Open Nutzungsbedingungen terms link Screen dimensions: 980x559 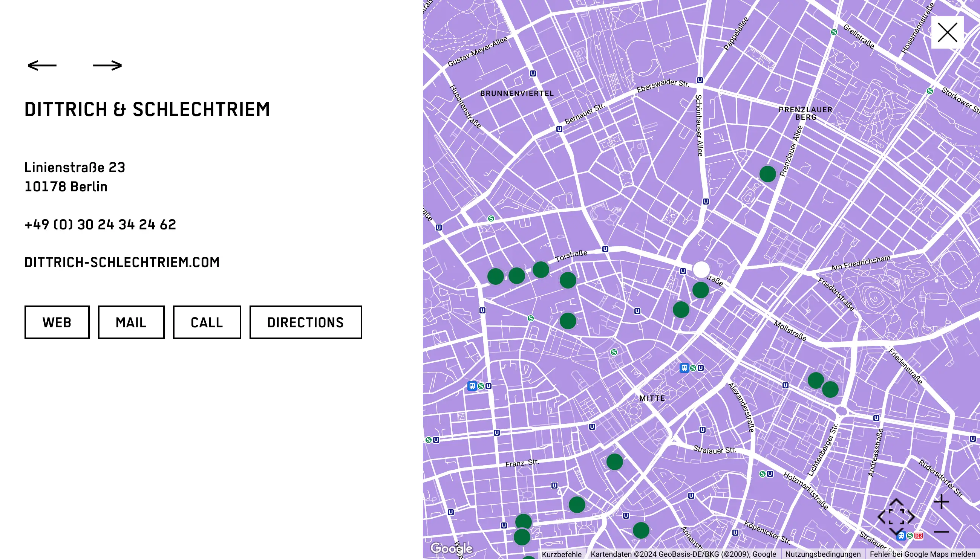click(x=822, y=554)
